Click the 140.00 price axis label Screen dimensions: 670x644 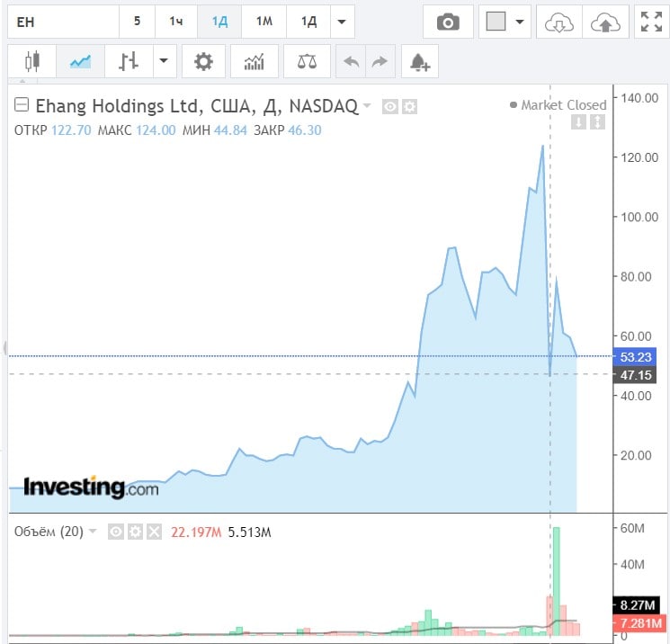click(x=639, y=98)
